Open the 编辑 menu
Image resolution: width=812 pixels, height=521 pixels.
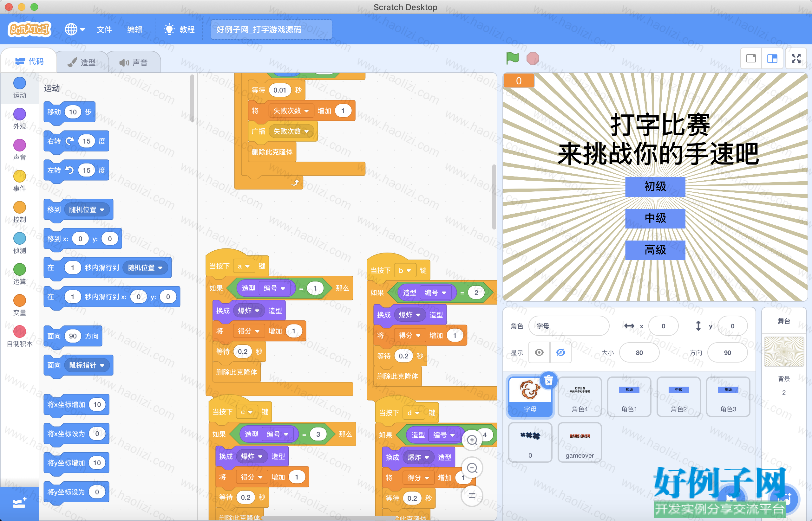[135, 29]
